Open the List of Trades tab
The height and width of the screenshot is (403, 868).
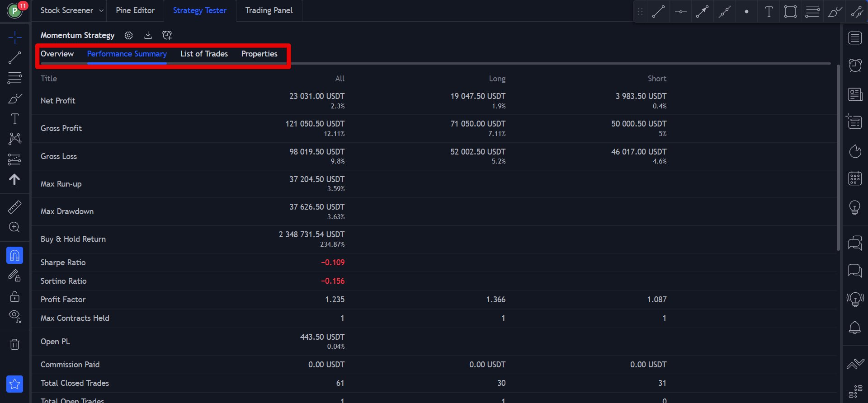(204, 54)
